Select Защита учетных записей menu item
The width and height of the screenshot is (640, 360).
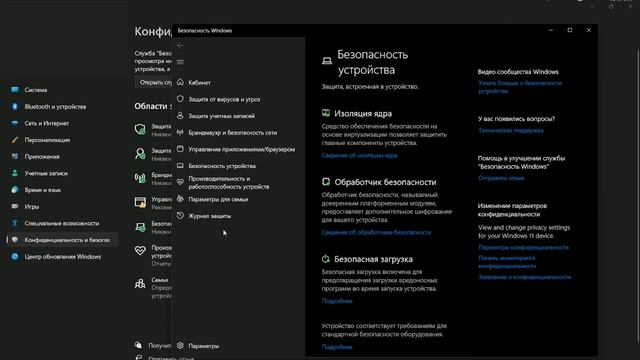pos(221,116)
